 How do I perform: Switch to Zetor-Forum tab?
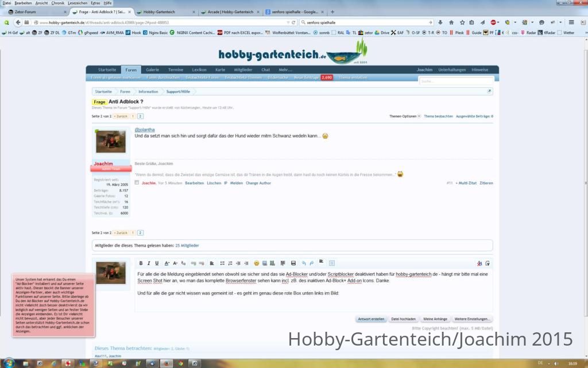(36, 12)
